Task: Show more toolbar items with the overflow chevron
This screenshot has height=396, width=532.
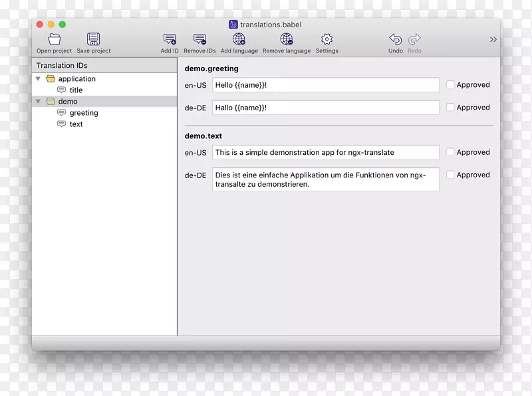Action: [x=493, y=40]
